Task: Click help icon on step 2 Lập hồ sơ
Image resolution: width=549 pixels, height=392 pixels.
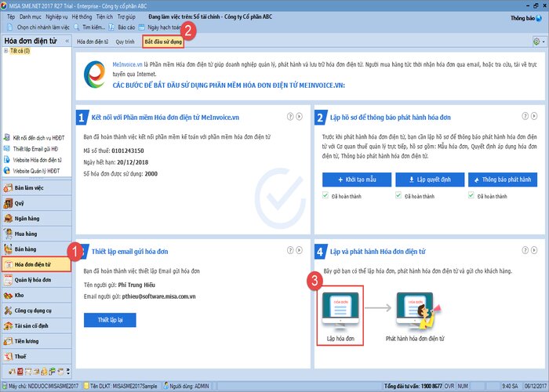Action: 525,116
